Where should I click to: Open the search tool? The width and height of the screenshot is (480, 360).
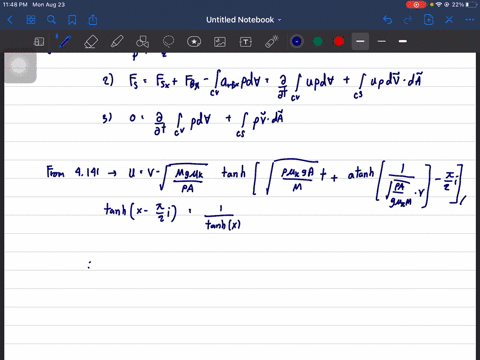[x=51, y=20]
